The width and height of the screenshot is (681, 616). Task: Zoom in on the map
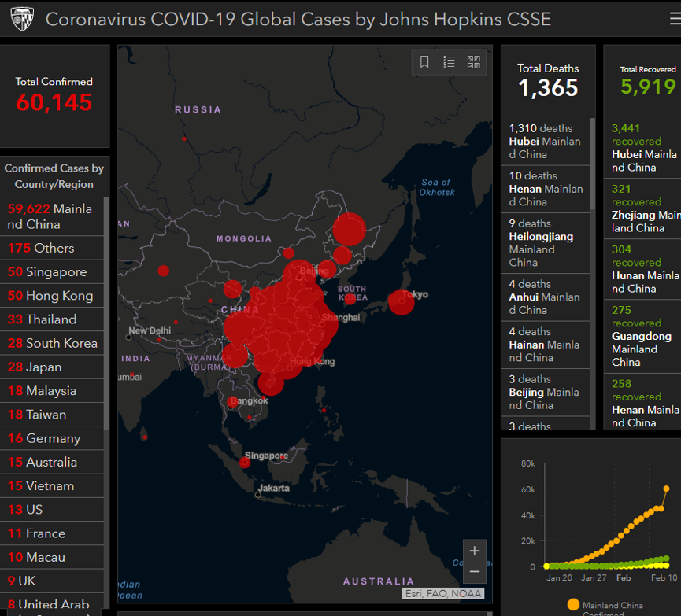point(474,551)
